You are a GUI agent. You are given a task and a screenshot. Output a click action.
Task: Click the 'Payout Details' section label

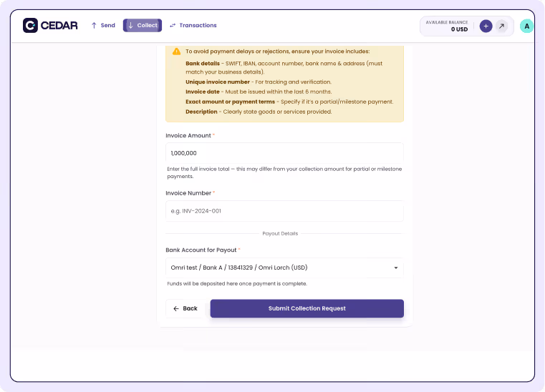tap(280, 234)
